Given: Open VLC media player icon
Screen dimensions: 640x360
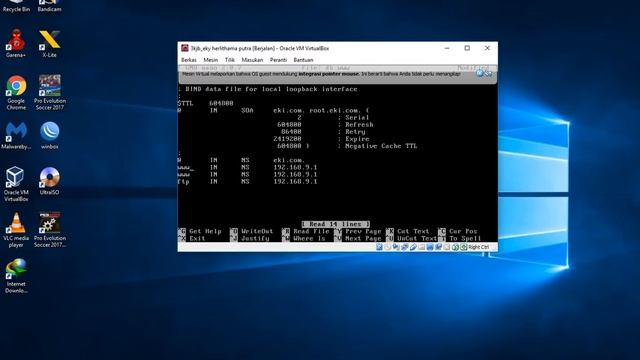Looking at the screenshot, I should (16, 229).
